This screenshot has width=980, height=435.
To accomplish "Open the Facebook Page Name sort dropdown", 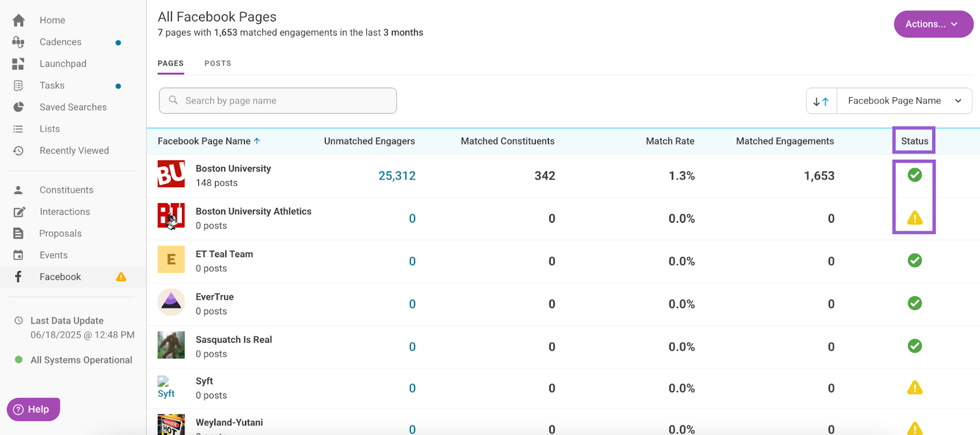I will point(904,101).
